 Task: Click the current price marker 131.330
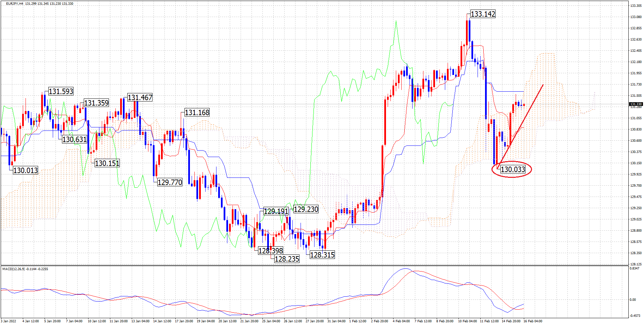click(x=635, y=104)
